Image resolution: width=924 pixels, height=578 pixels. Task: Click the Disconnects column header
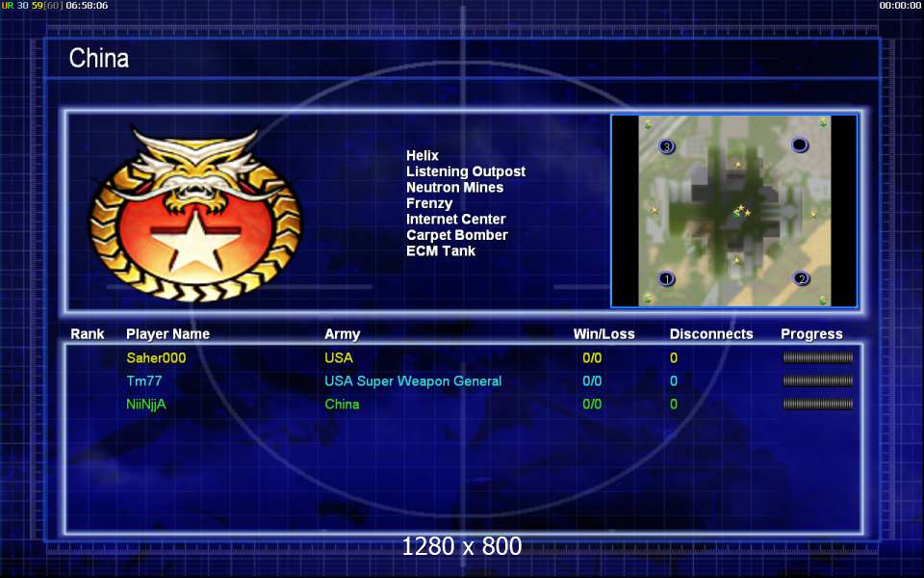711,334
